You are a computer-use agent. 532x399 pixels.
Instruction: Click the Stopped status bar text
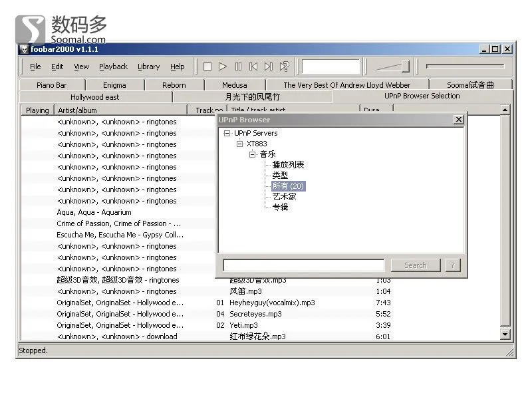[x=33, y=350]
